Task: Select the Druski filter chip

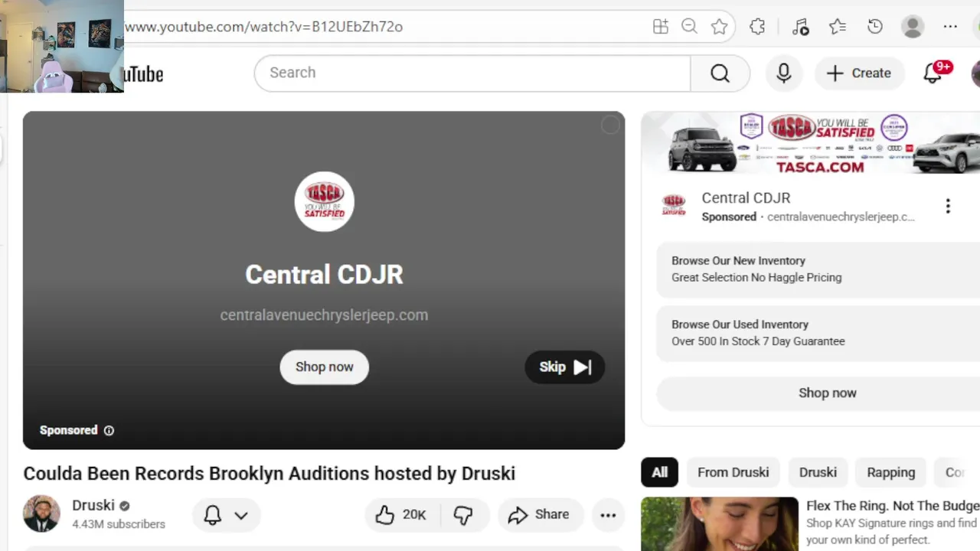Action: (x=818, y=473)
